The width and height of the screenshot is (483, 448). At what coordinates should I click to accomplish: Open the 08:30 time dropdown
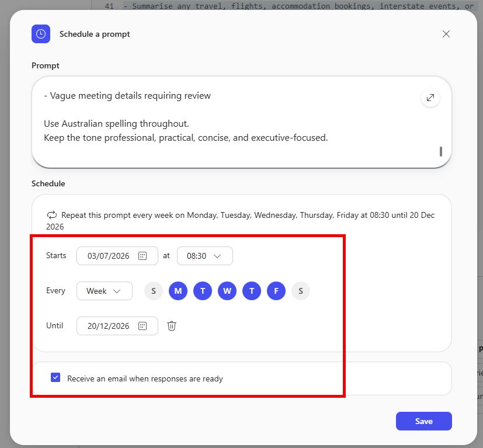[x=205, y=256]
